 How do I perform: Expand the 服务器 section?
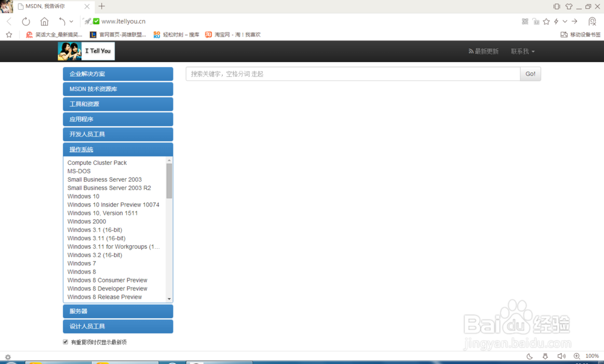tap(118, 311)
